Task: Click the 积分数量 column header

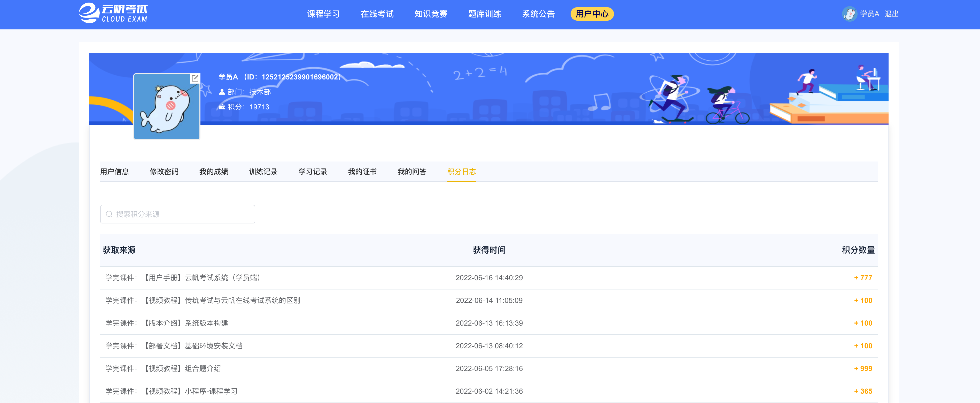Action: [858, 250]
